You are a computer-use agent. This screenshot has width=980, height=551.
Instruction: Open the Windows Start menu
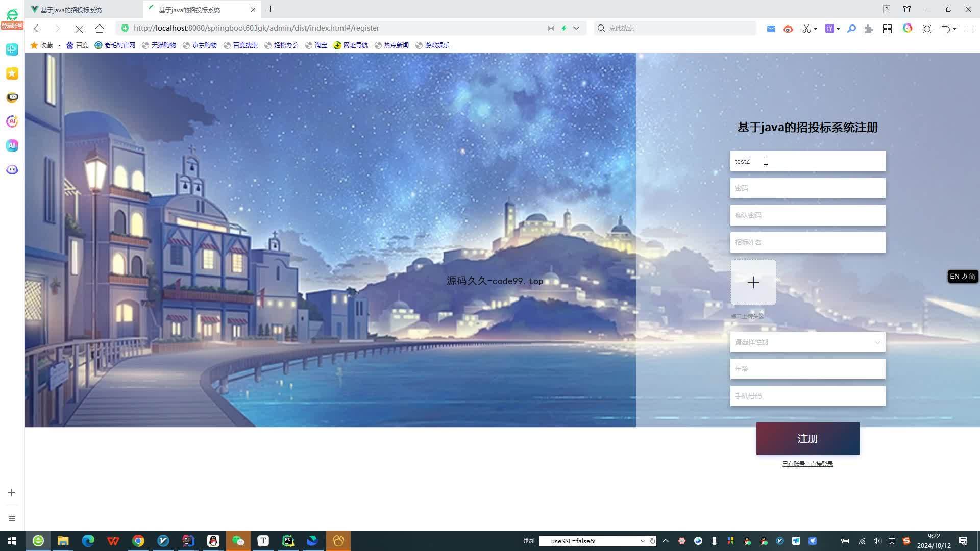[12, 541]
